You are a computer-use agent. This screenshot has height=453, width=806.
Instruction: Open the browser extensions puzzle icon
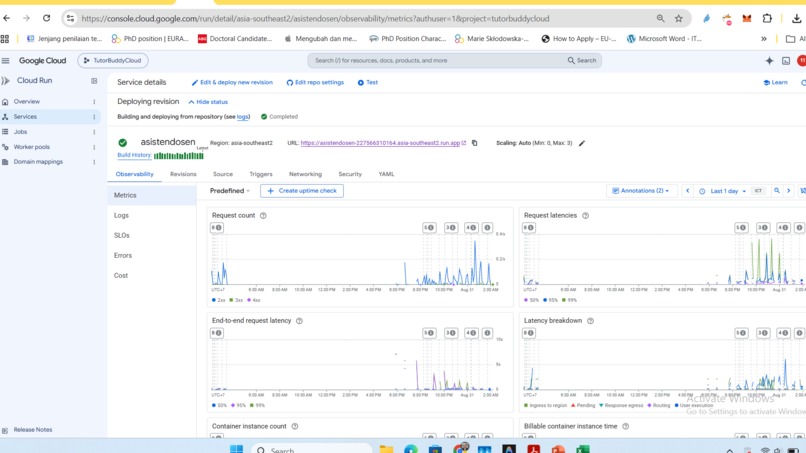pos(767,19)
